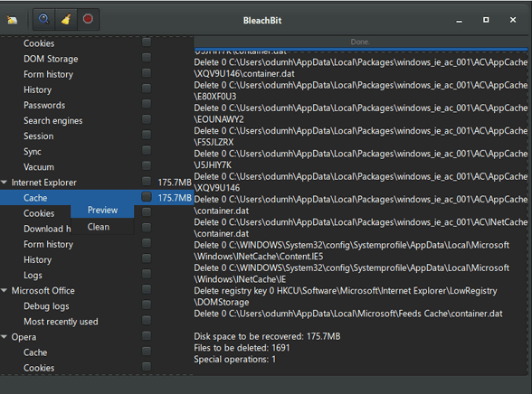Image resolution: width=532 pixels, height=394 pixels.
Task: Click the magnifier Preview toolbar icon
Action: [x=43, y=19]
